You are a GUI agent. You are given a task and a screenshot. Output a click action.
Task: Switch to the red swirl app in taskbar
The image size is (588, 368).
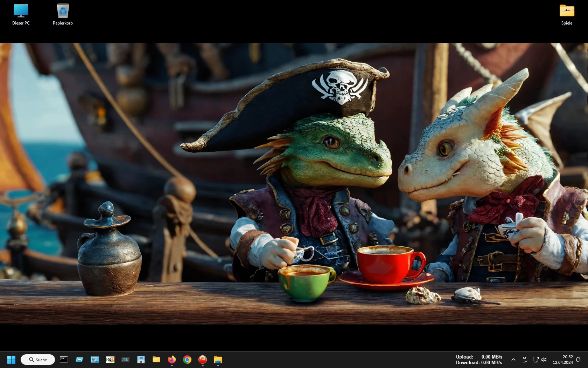point(203,360)
